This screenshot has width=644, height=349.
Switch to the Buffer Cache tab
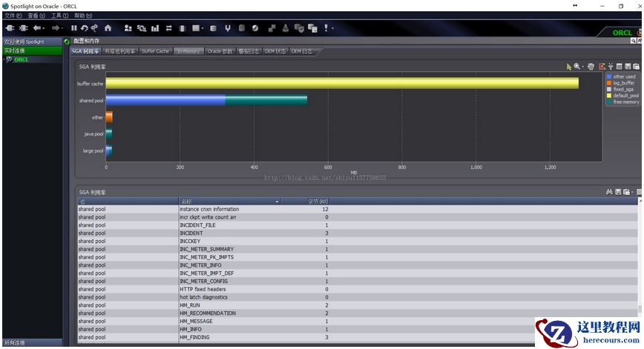click(x=156, y=51)
